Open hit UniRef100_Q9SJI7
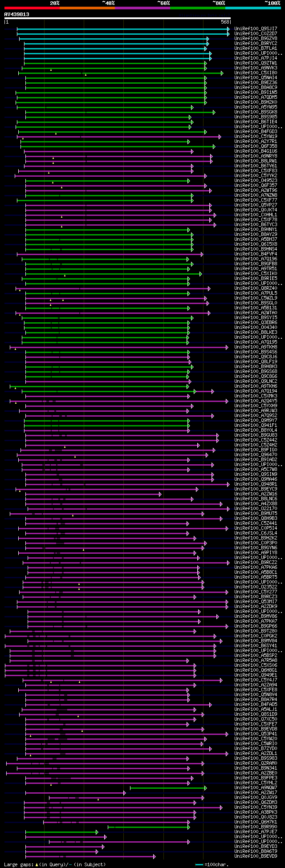The image size is (285, 868). [x=256, y=28]
